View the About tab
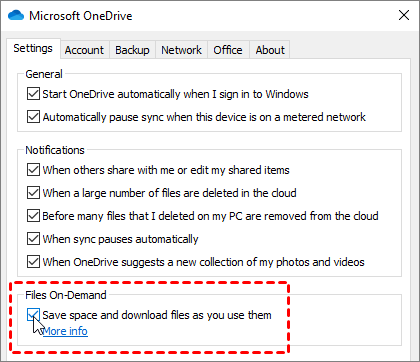The image size is (420, 362). click(x=270, y=50)
